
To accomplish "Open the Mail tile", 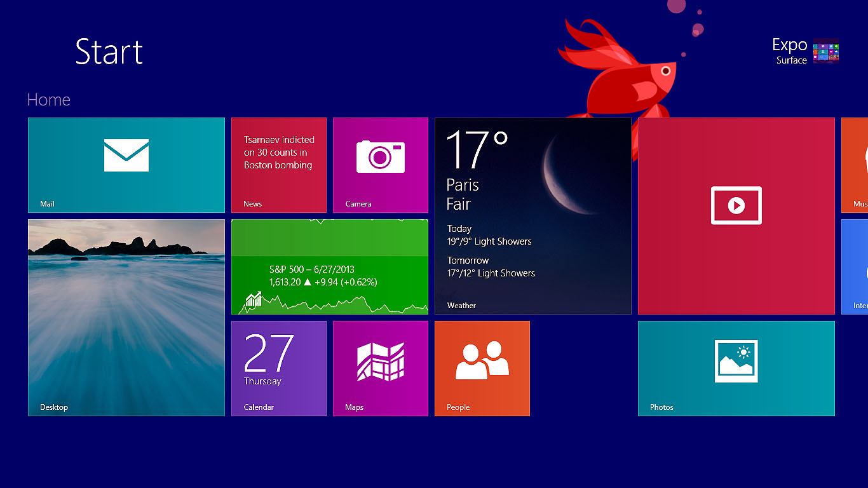I will [126, 165].
